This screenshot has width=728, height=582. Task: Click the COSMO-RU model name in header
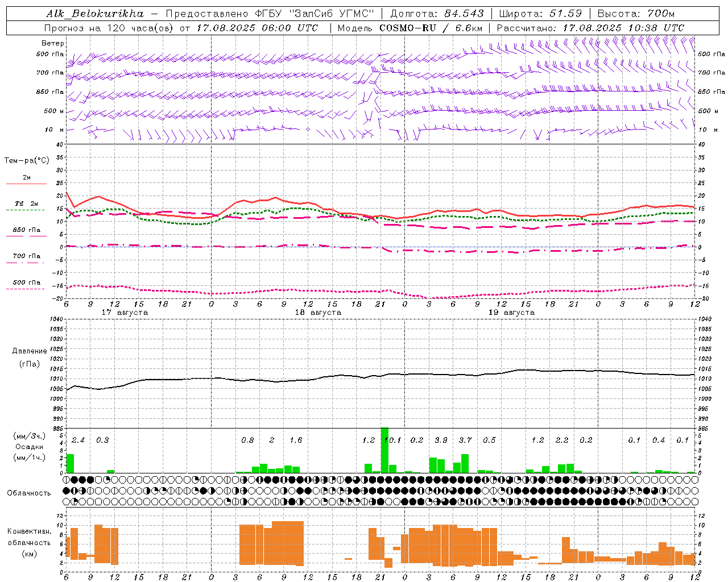point(407,28)
